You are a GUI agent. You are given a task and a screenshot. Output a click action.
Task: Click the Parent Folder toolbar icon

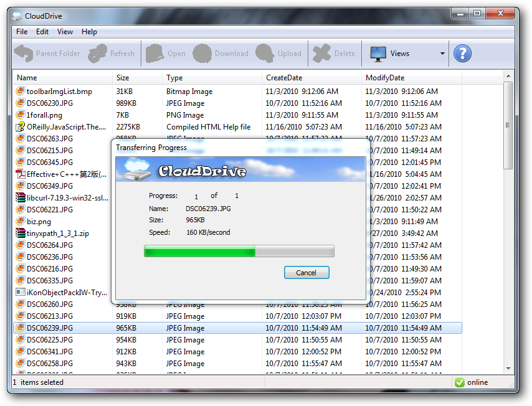click(x=24, y=54)
